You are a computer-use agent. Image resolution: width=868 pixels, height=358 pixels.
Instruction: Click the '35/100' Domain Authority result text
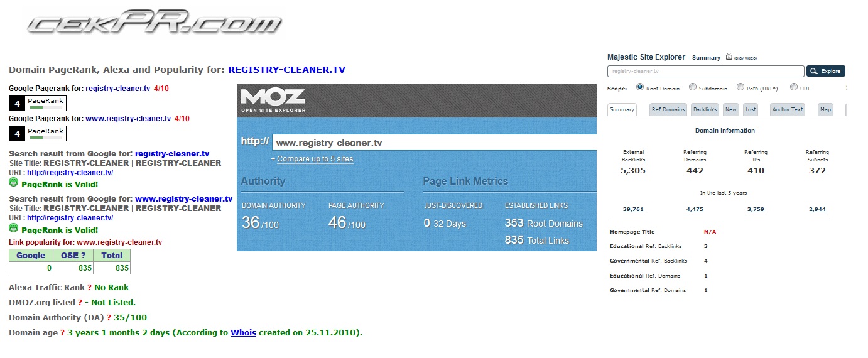pyautogui.click(x=130, y=317)
